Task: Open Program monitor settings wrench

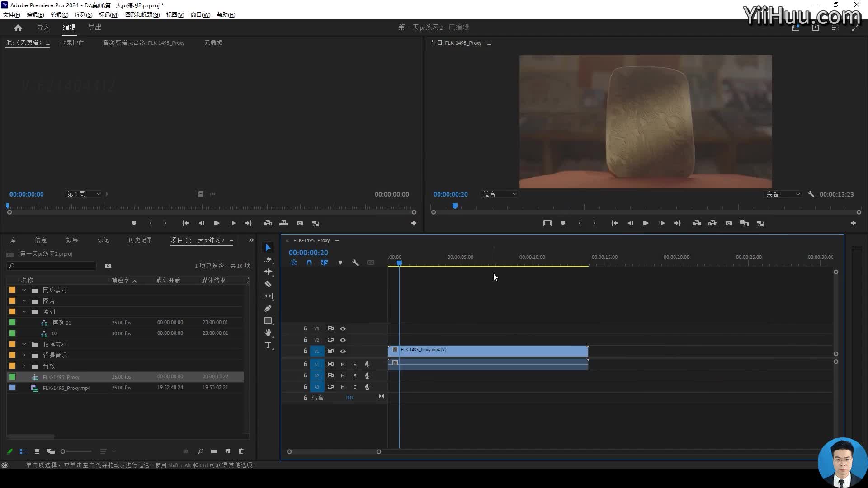Action: coord(811,194)
